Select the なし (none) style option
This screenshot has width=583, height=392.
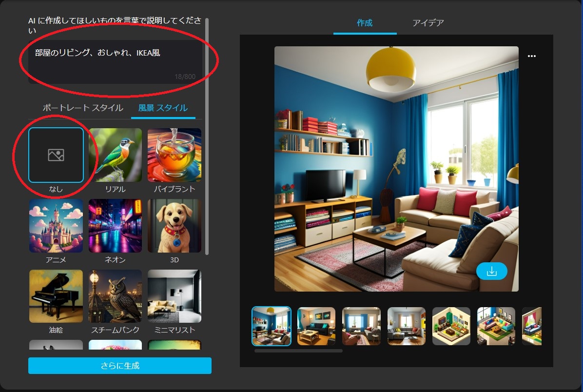[56, 155]
